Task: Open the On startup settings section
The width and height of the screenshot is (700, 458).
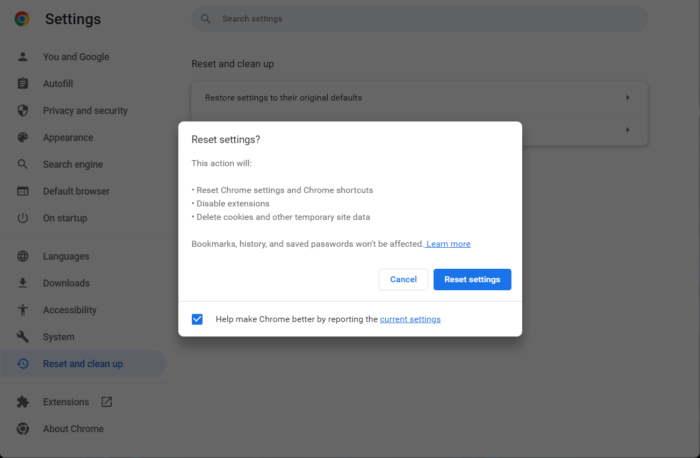Action: pos(65,218)
